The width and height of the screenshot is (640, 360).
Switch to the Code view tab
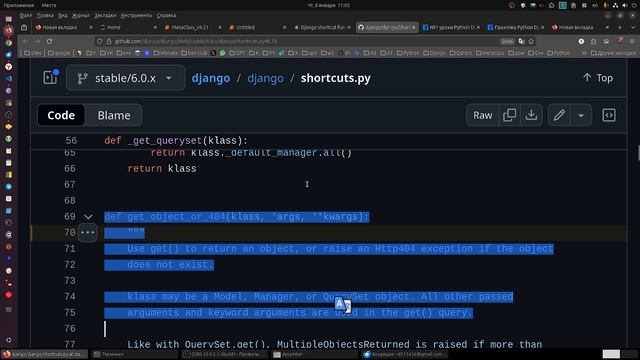pos(61,115)
